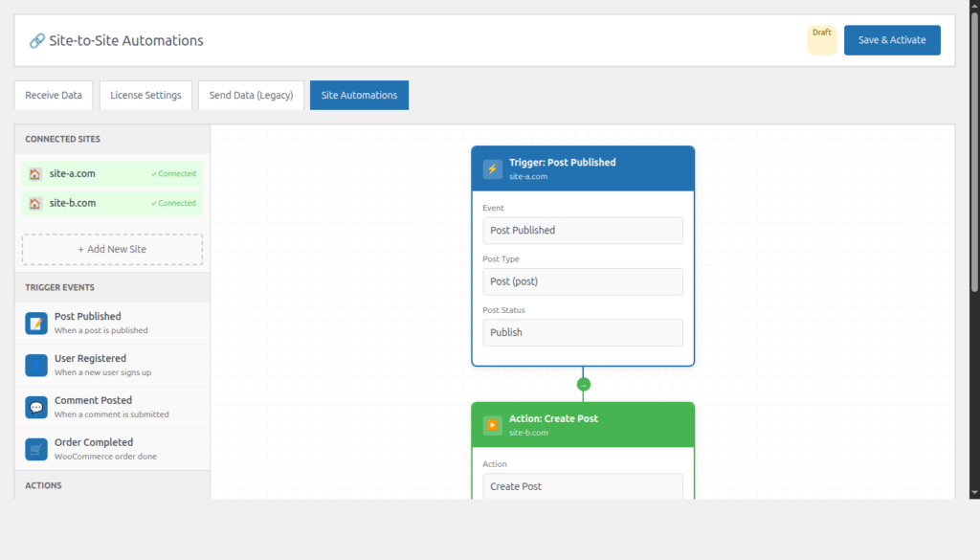This screenshot has height=560, width=980.
Task: Click 'When a new user signs up' text
Action: coord(103,372)
